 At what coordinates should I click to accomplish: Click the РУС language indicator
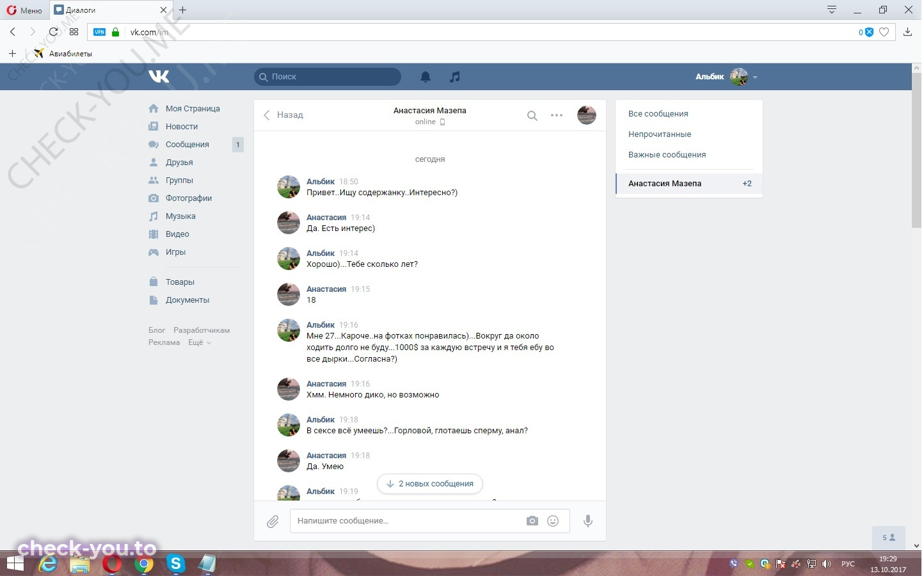848,564
